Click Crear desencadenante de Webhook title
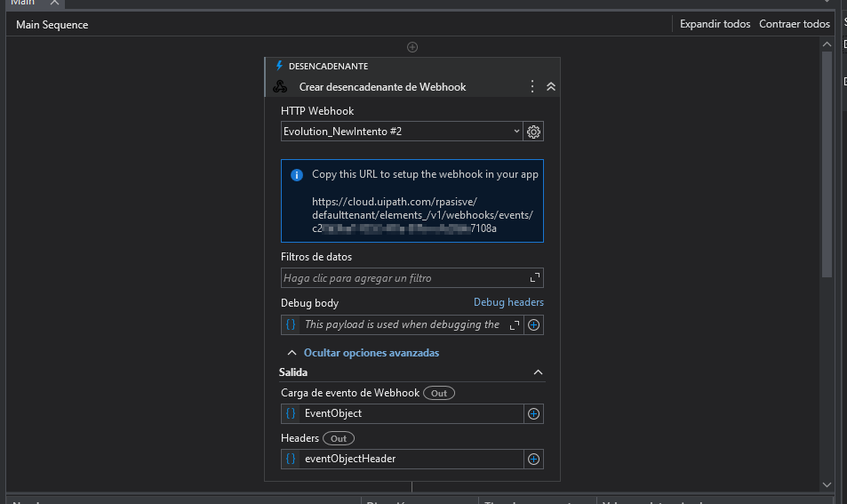This screenshot has width=847, height=504. point(382,87)
